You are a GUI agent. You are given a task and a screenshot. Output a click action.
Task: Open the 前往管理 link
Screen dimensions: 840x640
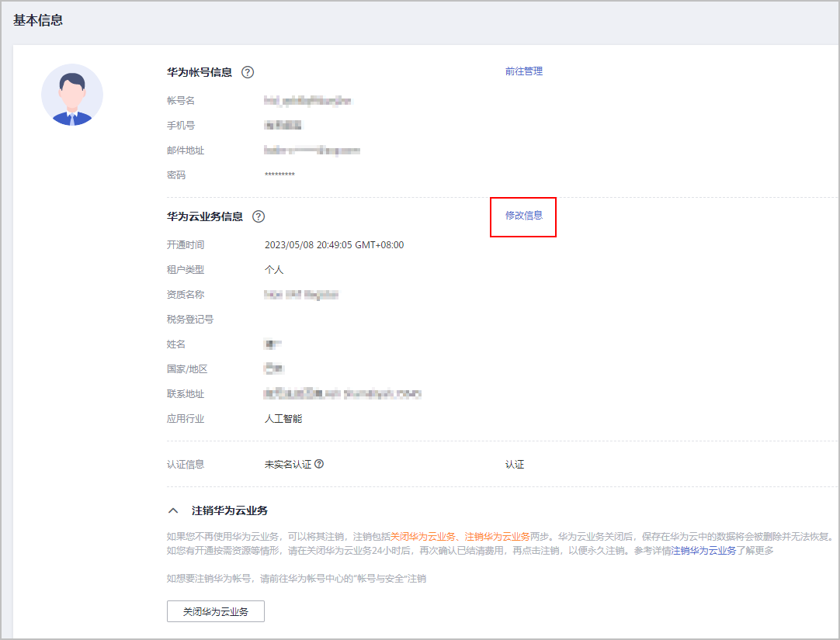point(524,71)
